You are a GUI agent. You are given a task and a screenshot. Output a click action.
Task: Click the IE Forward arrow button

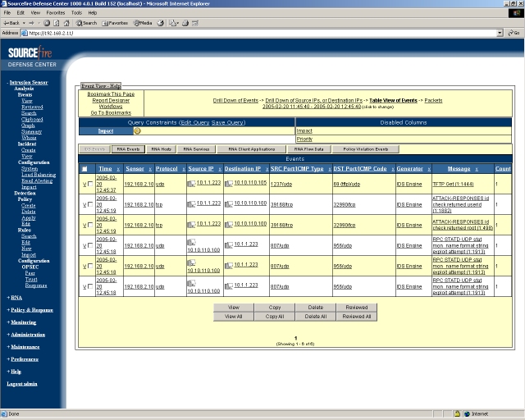pos(31,23)
